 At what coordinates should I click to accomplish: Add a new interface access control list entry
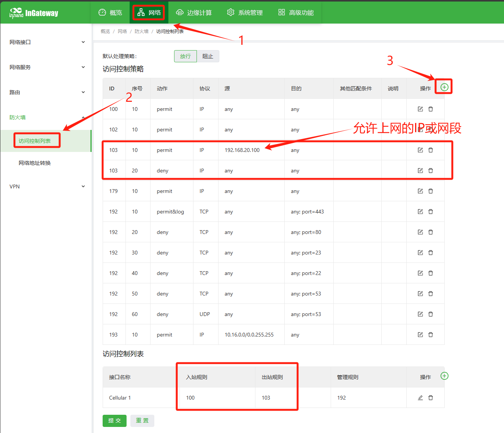click(x=444, y=376)
